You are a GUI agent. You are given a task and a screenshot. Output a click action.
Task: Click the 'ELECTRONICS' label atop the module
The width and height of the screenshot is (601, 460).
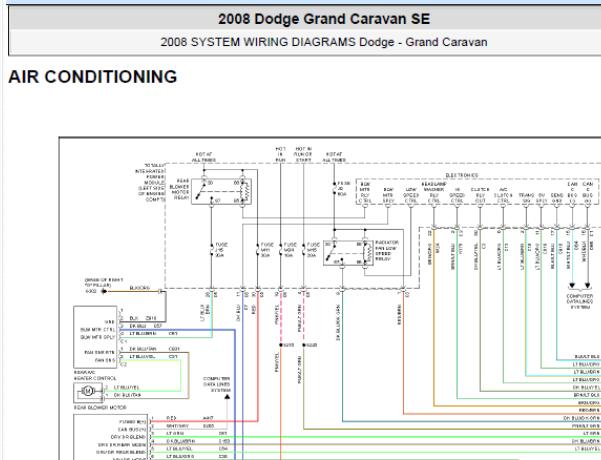coord(462,175)
